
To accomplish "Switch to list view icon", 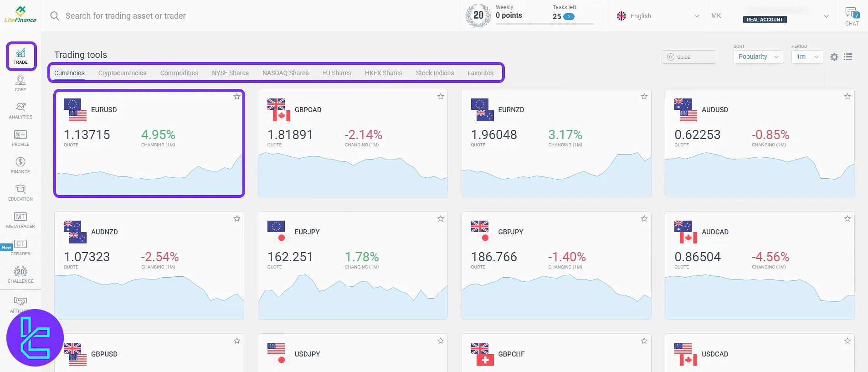I will (848, 57).
